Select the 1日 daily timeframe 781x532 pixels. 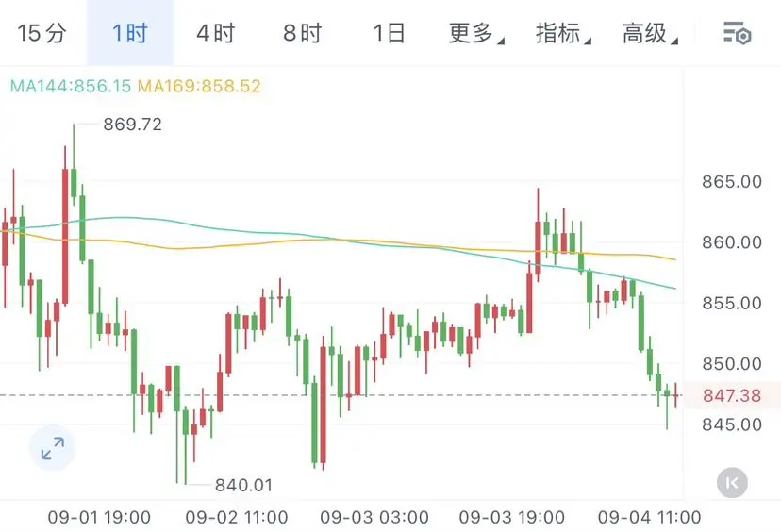coord(389,33)
